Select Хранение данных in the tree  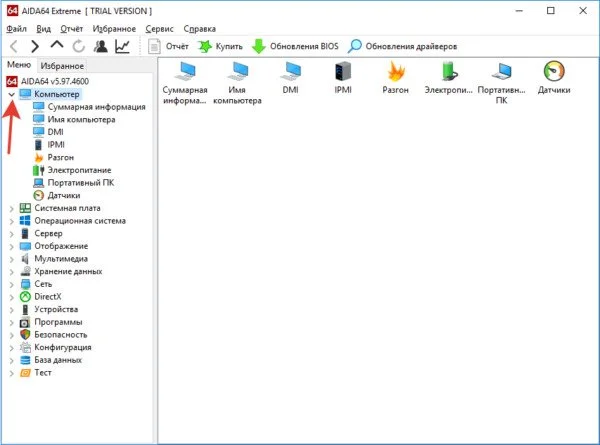(68, 271)
